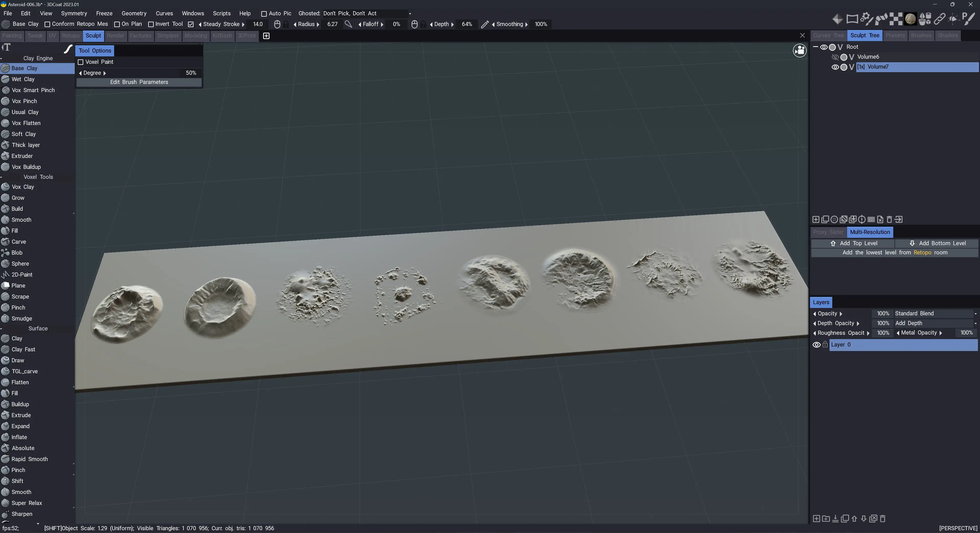Delete volume with Sculpt Tree trash icon

coord(889,219)
